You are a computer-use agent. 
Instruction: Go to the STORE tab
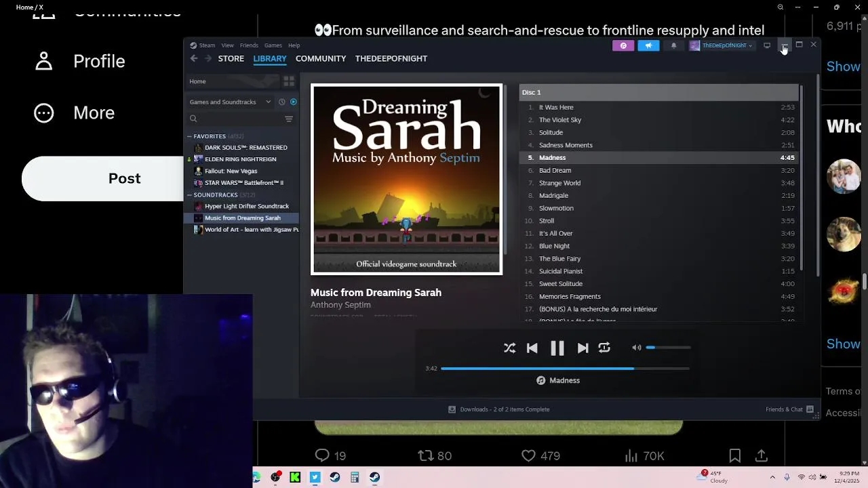(x=231, y=58)
